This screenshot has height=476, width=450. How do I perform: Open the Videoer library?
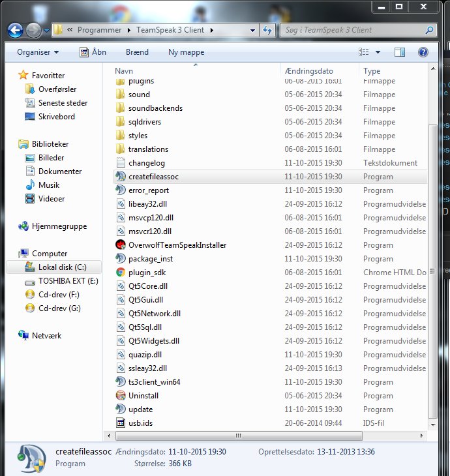(52, 198)
